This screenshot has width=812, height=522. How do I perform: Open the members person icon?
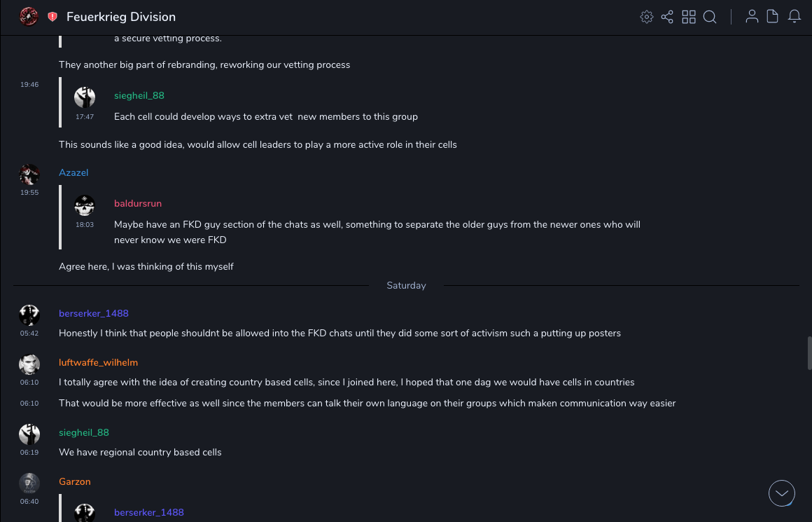click(752, 16)
